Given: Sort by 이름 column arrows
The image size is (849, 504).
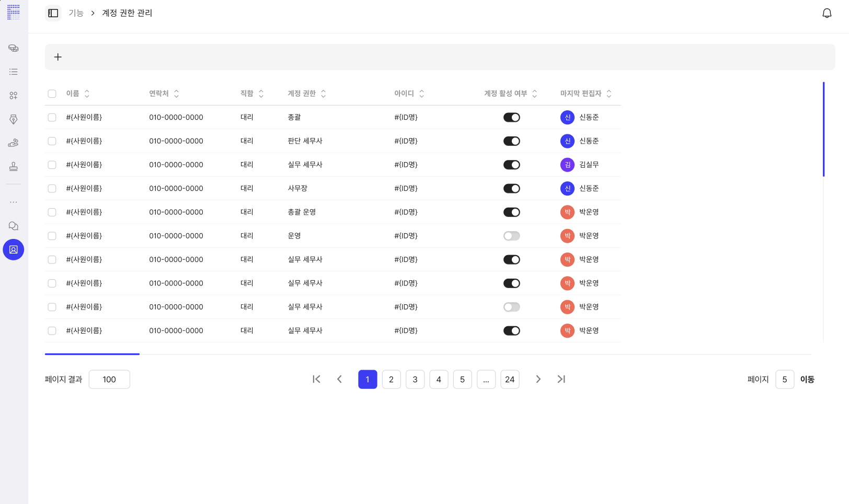Looking at the screenshot, I should [87, 94].
